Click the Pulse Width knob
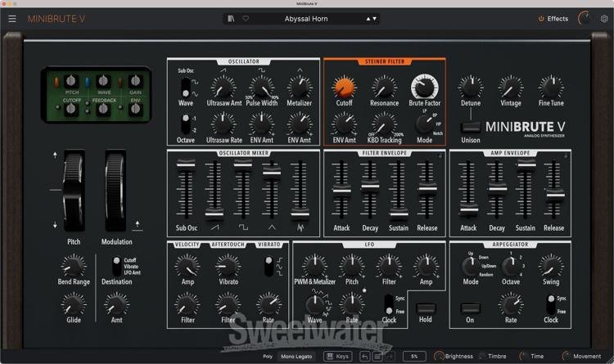The height and width of the screenshot is (364, 614). [262, 88]
